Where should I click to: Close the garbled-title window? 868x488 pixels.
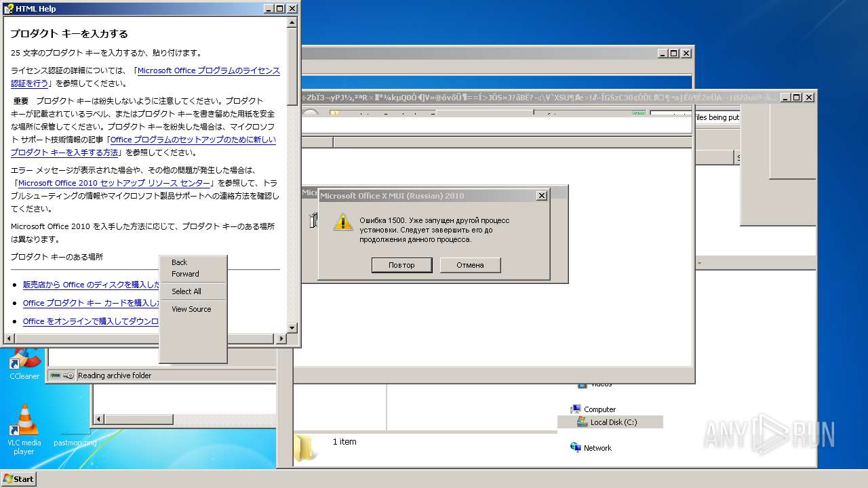[808, 98]
